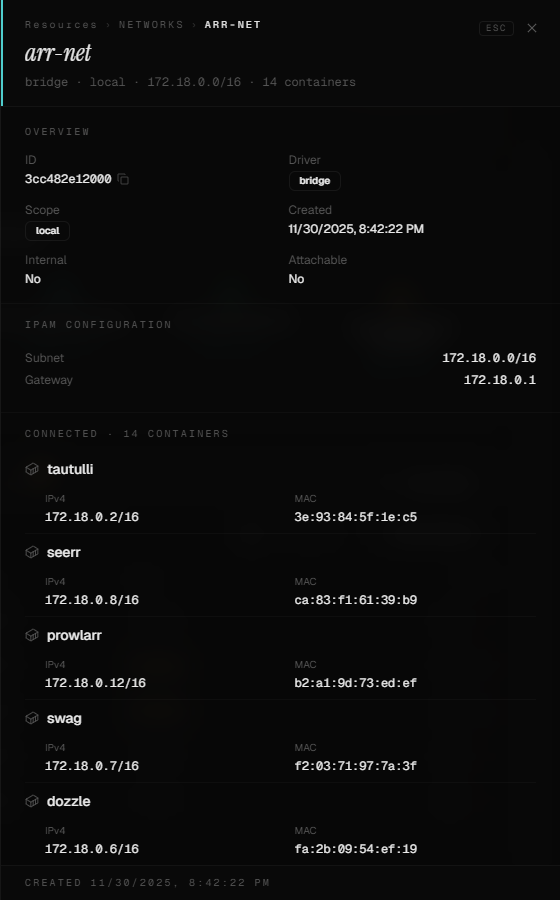
Task: Click the local scope badge
Action: [x=48, y=231]
